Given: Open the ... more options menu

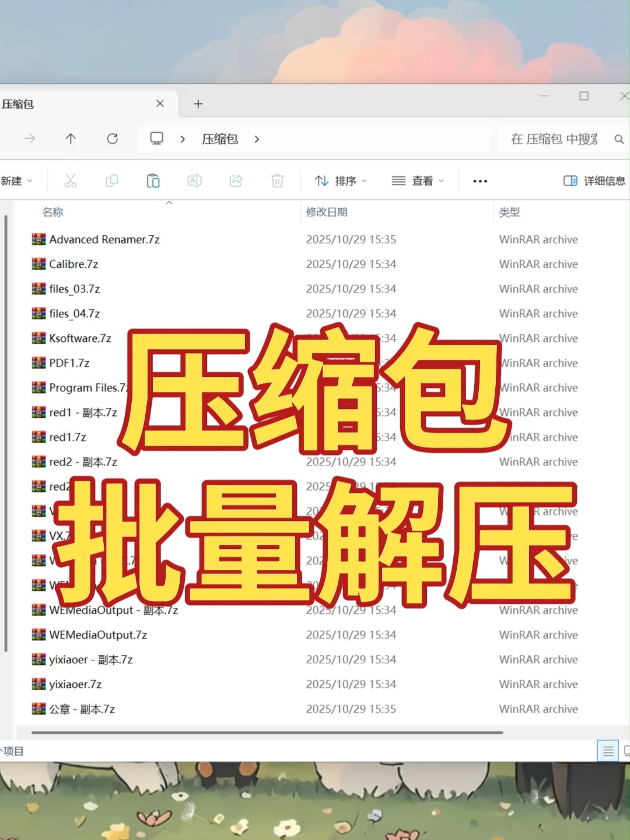Looking at the screenshot, I should coord(480,181).
